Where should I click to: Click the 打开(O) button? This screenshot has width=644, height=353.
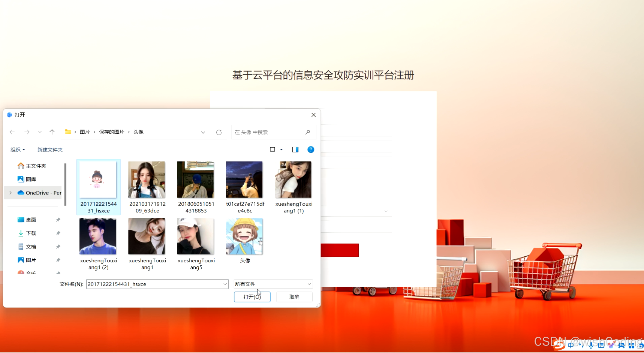point(252,296)
